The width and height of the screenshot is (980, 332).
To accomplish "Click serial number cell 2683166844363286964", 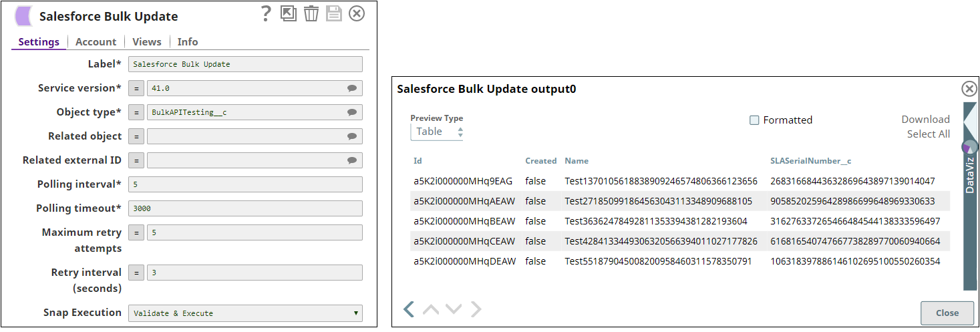I will [x=852, y=181].
